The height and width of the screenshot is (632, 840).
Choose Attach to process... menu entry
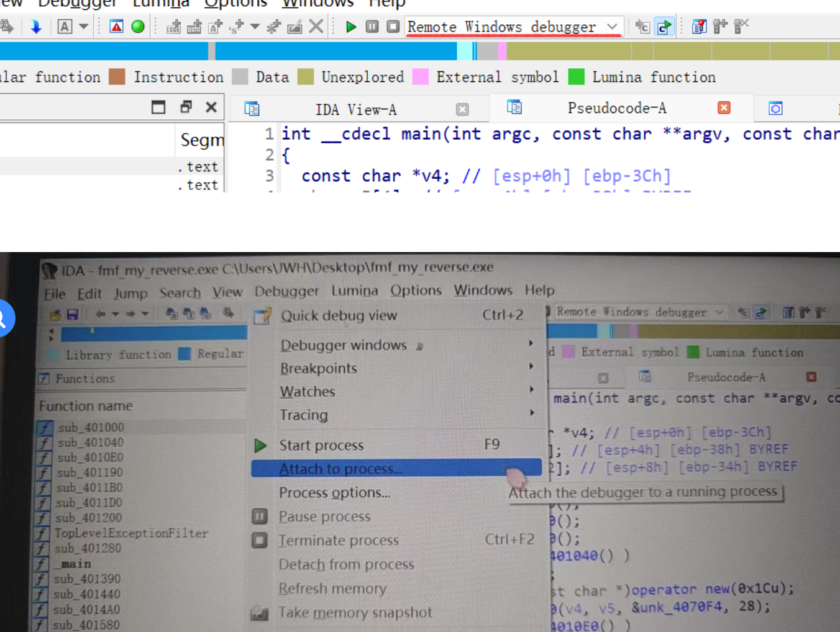pos(396,468)
